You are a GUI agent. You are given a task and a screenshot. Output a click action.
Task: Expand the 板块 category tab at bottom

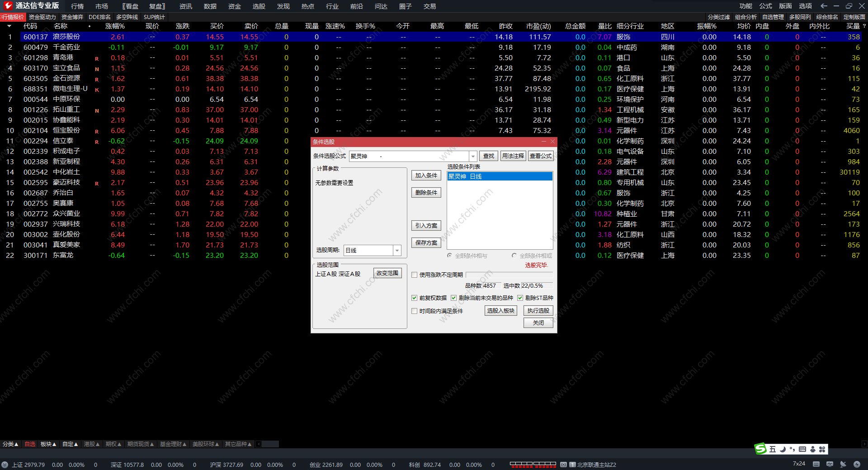[x=48, y=444]
